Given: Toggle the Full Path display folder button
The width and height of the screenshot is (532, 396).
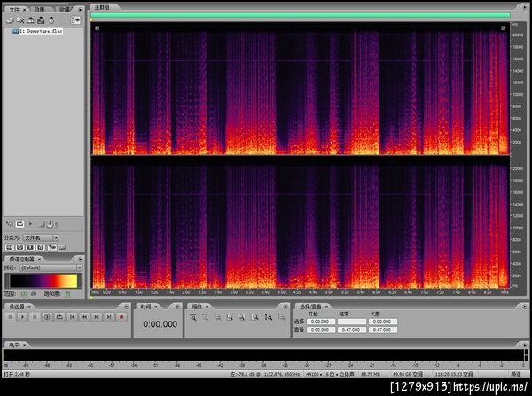Looking at the screenshot, I should [x=62, y=247].
